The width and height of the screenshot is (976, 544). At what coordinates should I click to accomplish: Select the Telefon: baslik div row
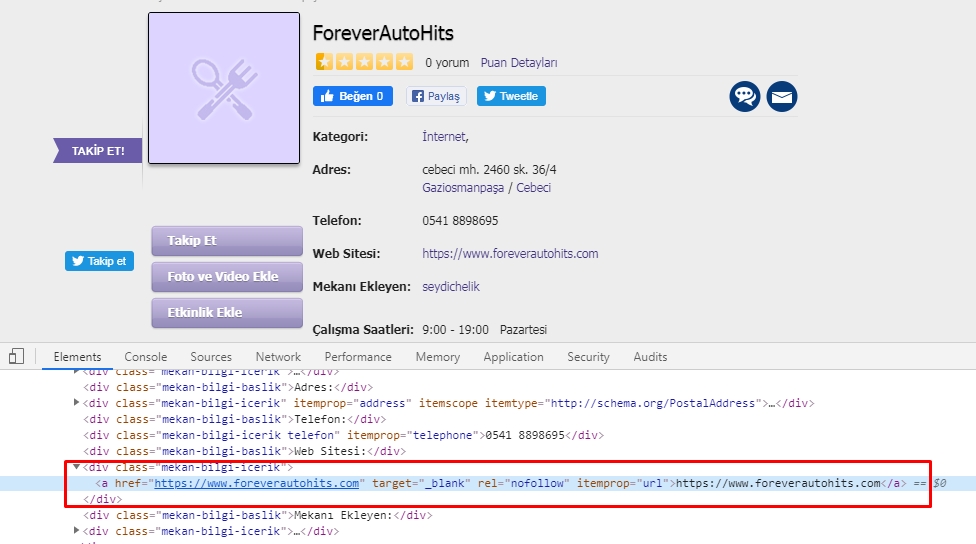click(235, 419)
